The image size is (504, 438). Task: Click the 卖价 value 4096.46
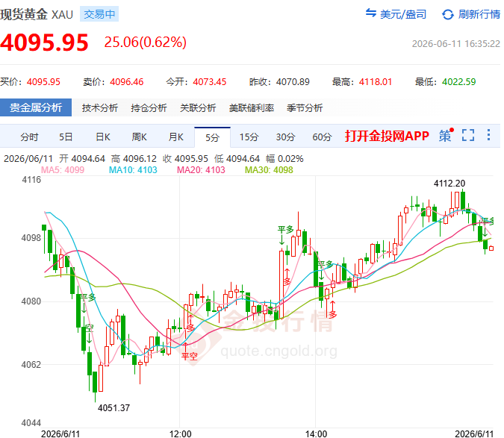pyautogui.click(x=127, y=82)
